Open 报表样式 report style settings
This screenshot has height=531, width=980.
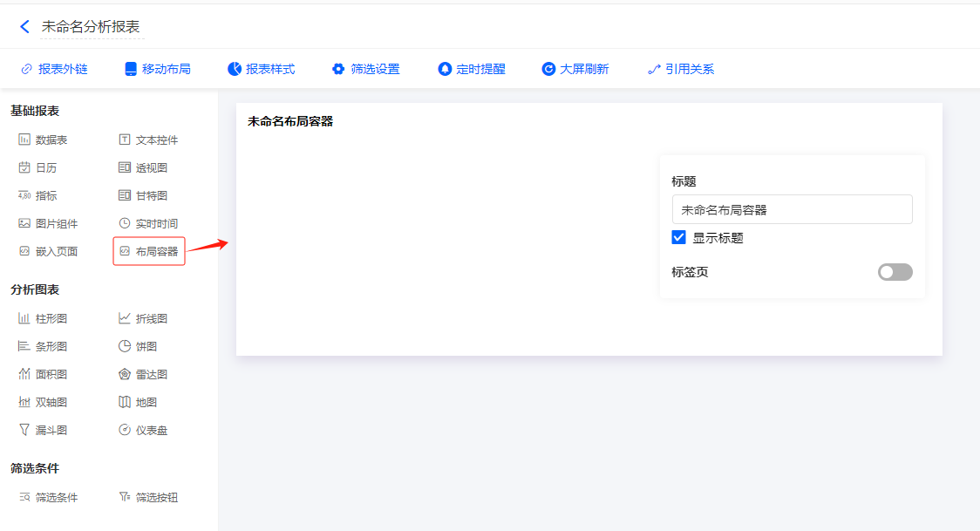262,69
